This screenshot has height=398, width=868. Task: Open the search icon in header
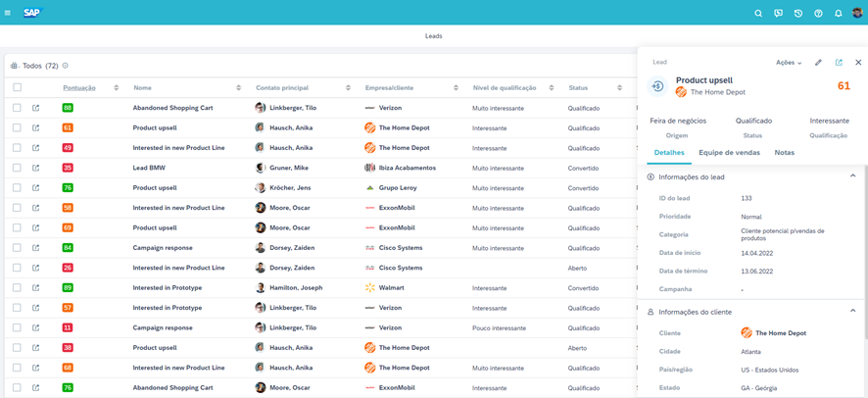[758, 14]
